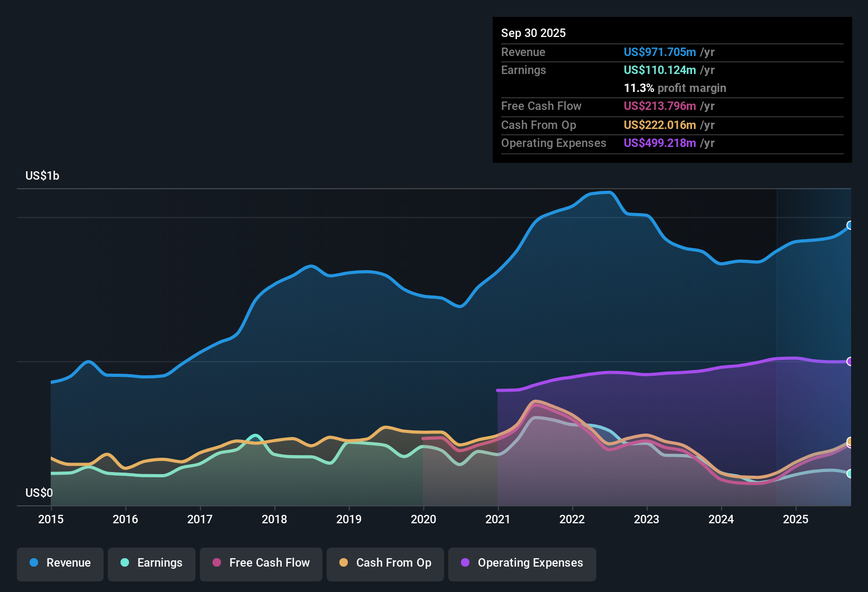Click the Operating Expenses legend button
The image size is (868, 592).
coord(522,563)
